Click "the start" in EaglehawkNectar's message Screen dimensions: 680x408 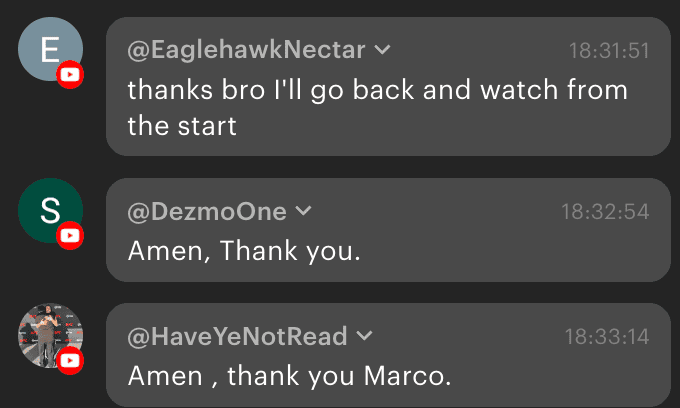(182, 127)
